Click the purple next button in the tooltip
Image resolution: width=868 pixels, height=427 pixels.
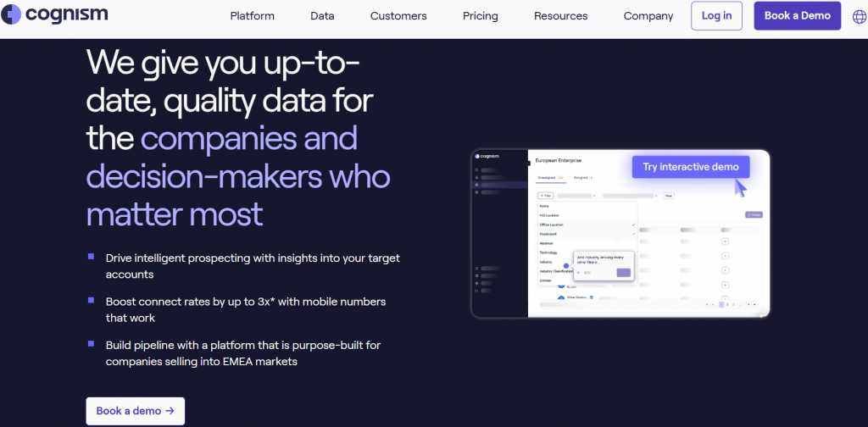pos(623,273)
